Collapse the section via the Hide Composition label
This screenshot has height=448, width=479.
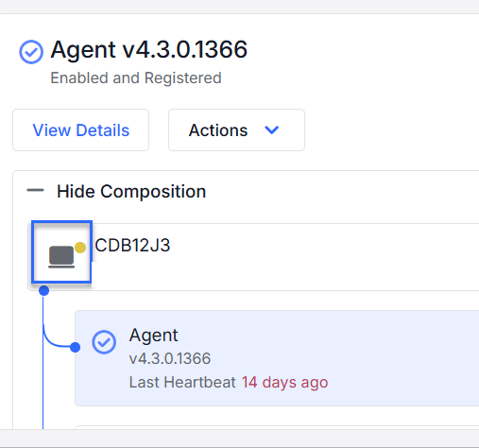click(131, 191)
